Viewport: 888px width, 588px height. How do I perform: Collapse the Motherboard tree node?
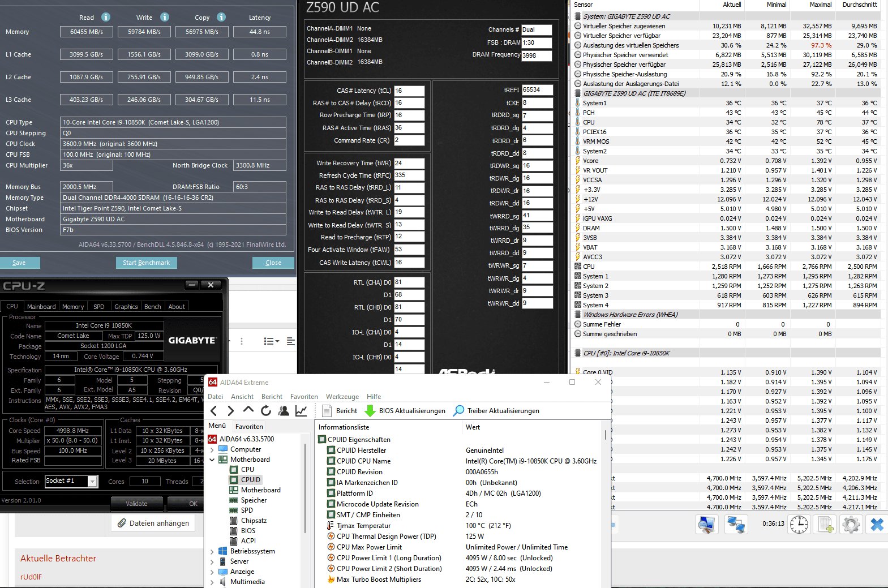[x=212, y=460]
